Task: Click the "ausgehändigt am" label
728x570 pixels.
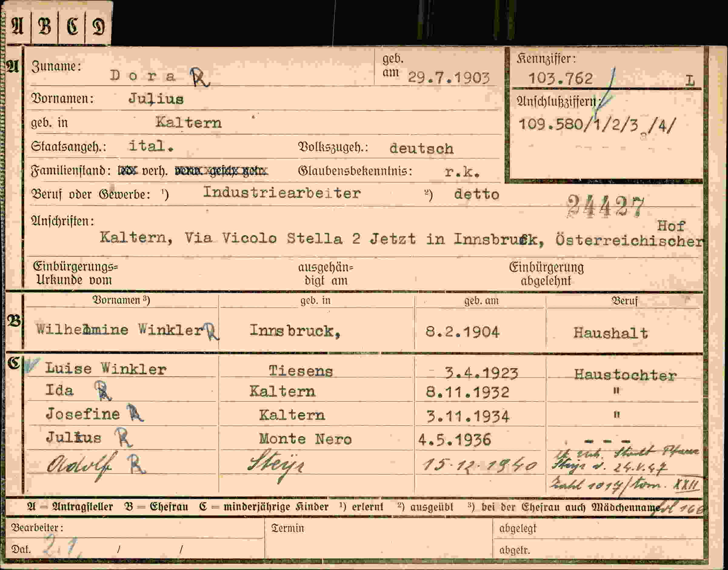Action: coord(326,274)
